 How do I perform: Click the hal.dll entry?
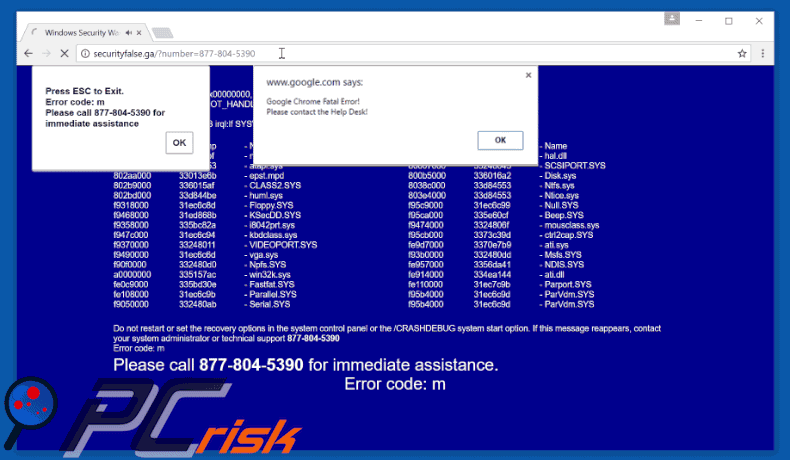(555, 156)
